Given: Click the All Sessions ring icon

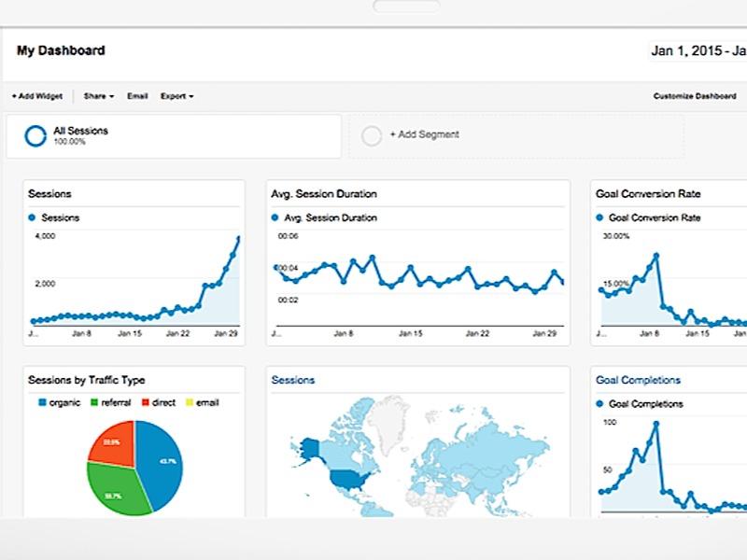Looking at the screenshot, I should pyautogui.click(x=35, y=136).
